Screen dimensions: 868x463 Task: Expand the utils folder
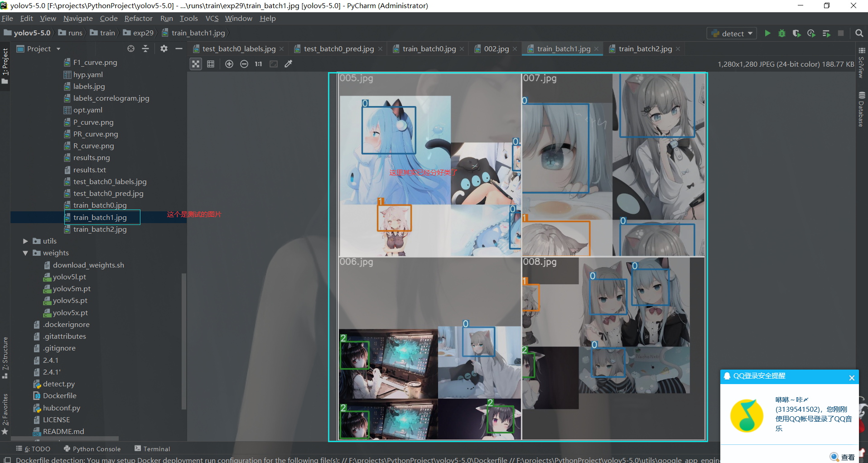tap(25, 241)
